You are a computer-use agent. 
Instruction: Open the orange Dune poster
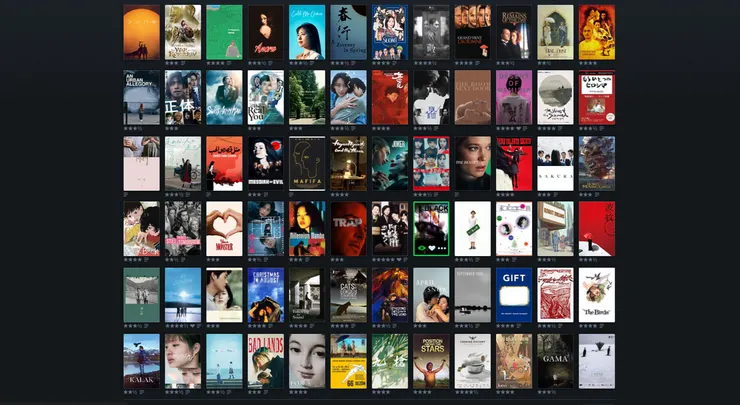tap(142, 32)
